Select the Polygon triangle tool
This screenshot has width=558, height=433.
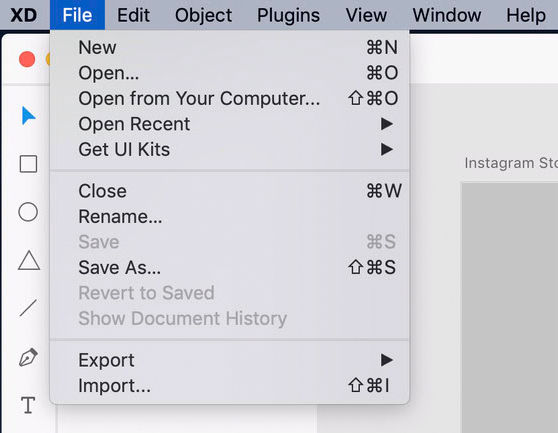pos(29,260)
